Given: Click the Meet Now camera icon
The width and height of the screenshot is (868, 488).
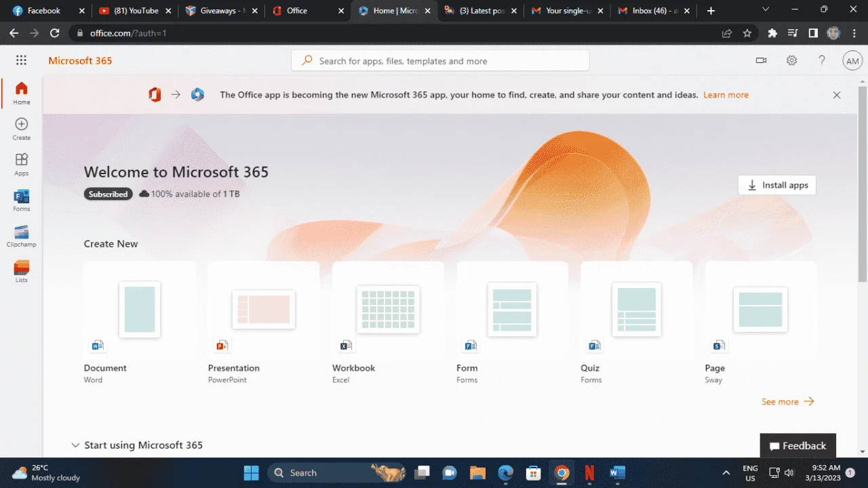Looking at the screenshot, I should 762,60.
